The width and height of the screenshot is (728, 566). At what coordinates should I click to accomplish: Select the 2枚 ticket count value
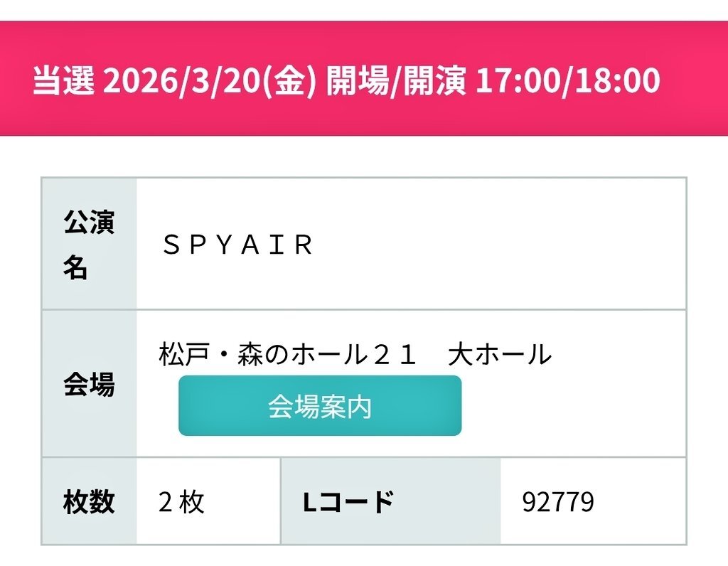click(181, 503)
